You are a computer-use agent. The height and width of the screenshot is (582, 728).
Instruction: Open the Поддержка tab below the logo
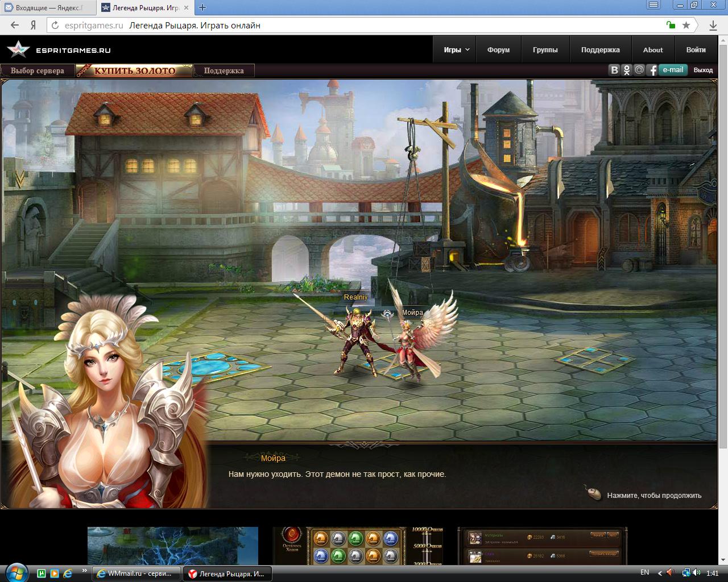[224, 70]
